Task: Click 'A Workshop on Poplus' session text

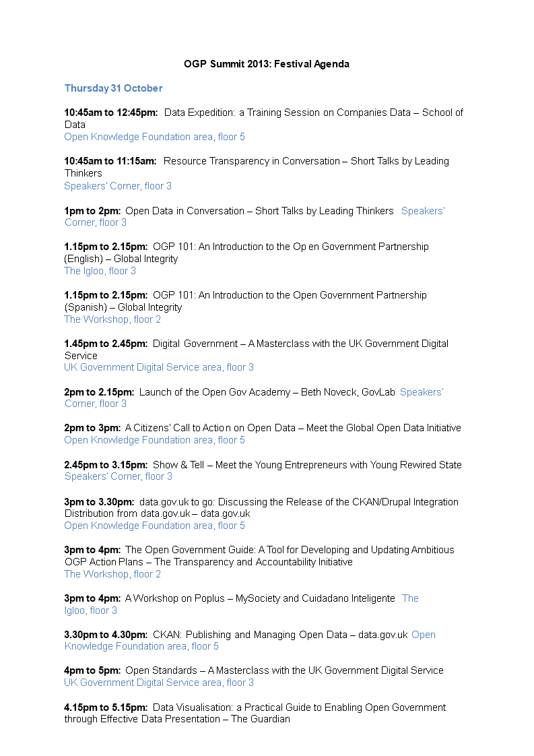Action: (175, 598)
